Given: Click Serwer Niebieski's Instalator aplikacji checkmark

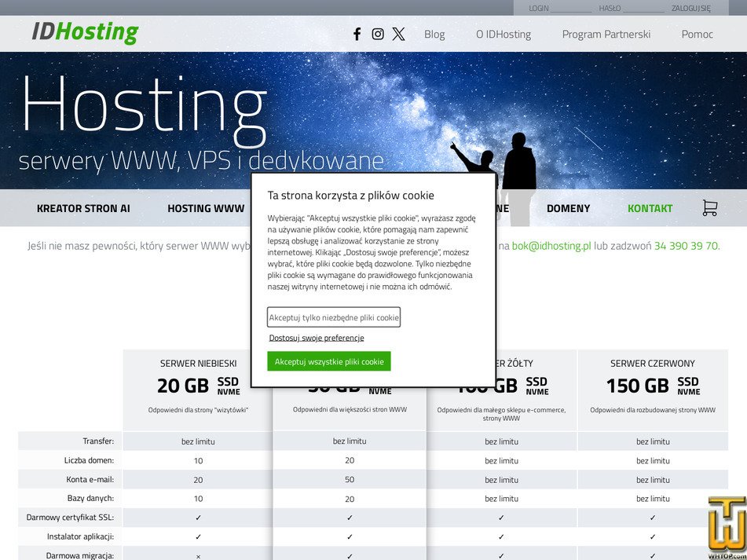Looking at the screenshot, I should pos(198,536).
